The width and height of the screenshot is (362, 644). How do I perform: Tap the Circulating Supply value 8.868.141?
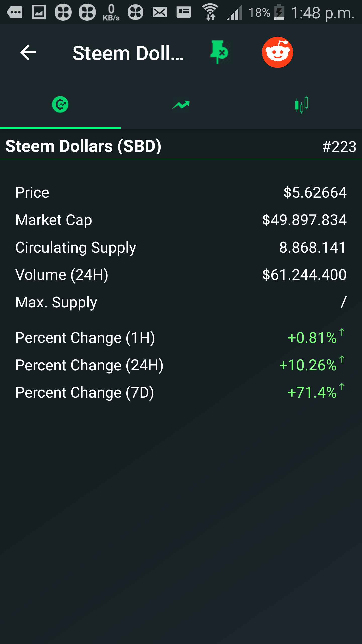[312, 248]
